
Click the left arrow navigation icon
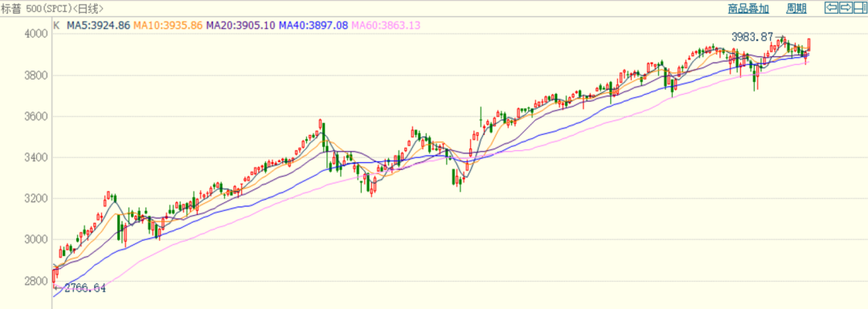point(831,8)
